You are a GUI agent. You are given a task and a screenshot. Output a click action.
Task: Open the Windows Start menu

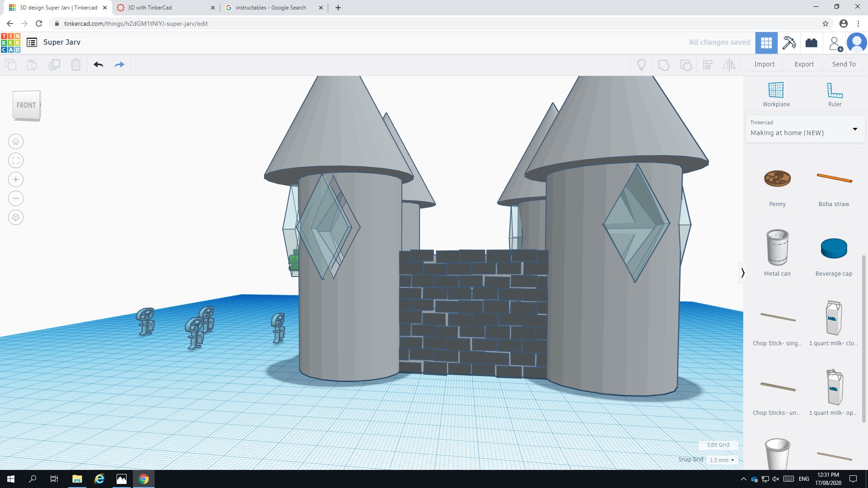pos(11,479)
